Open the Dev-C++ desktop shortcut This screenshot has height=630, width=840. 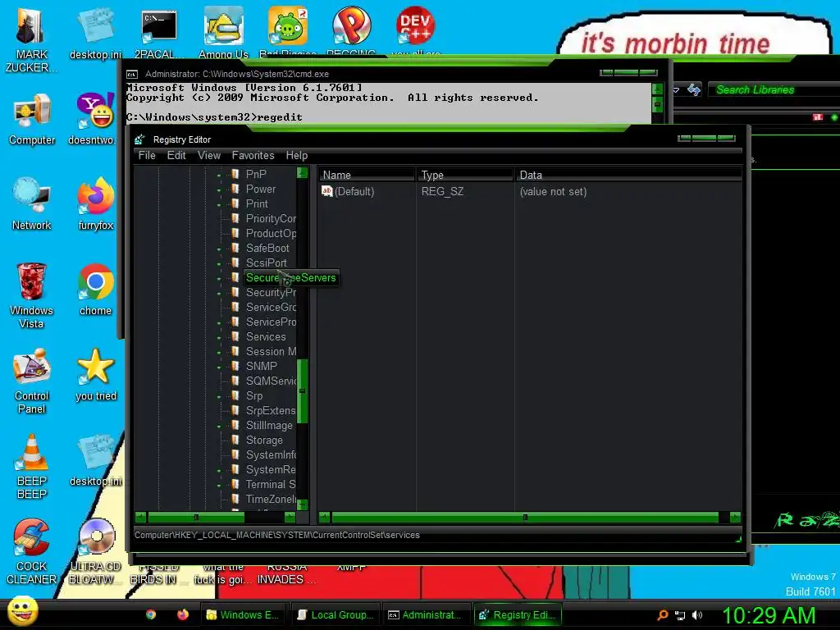[415, 31]
